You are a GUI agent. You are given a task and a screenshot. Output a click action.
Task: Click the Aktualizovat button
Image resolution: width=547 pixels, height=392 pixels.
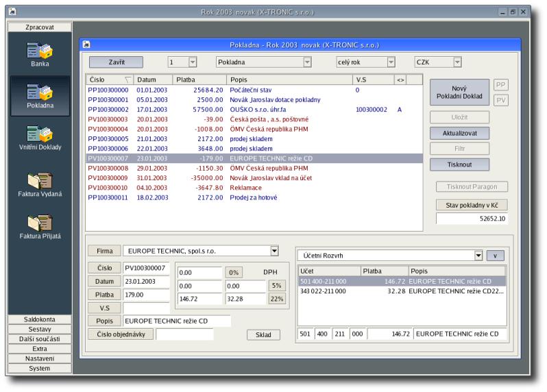click(x=459, y=133)
